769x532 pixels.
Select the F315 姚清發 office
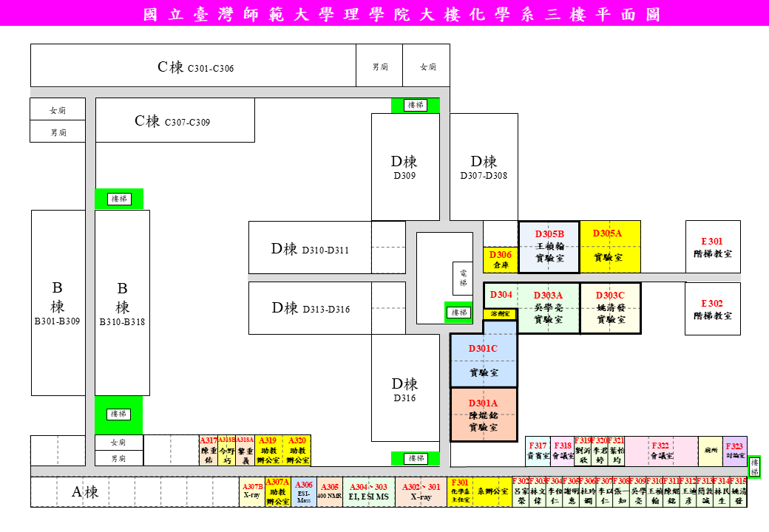coord(739,492)
